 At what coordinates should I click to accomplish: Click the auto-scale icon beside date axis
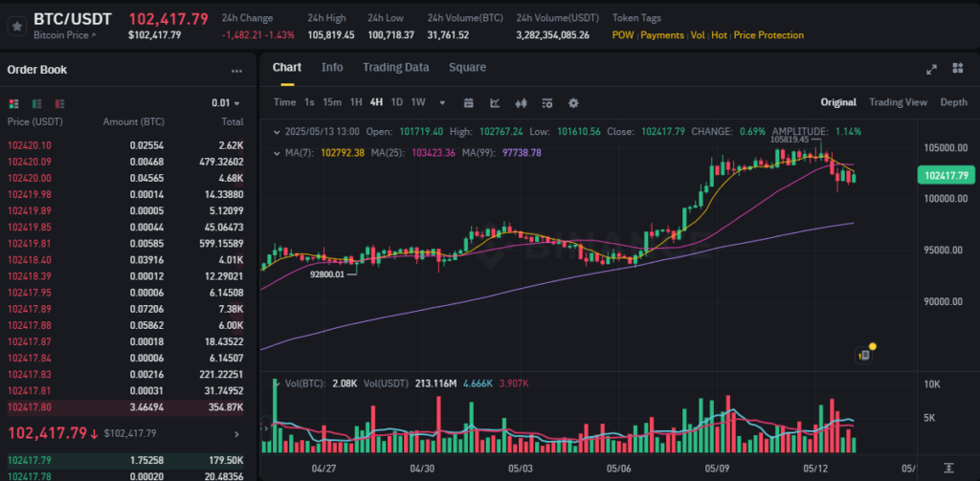coord(948,468)
